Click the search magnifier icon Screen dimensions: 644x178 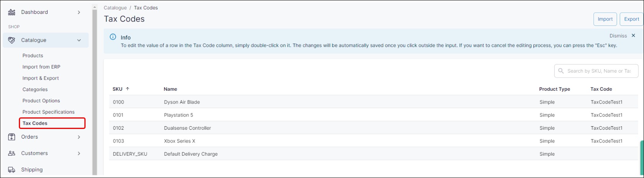tap(561, 71)
